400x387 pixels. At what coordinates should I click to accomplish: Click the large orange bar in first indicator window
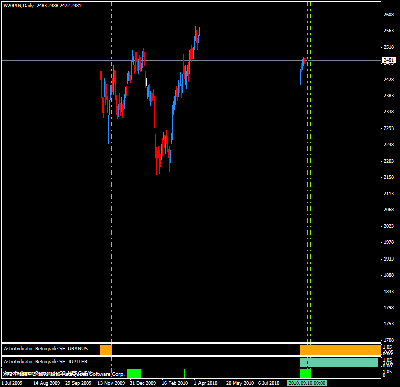tap(340, 350)
